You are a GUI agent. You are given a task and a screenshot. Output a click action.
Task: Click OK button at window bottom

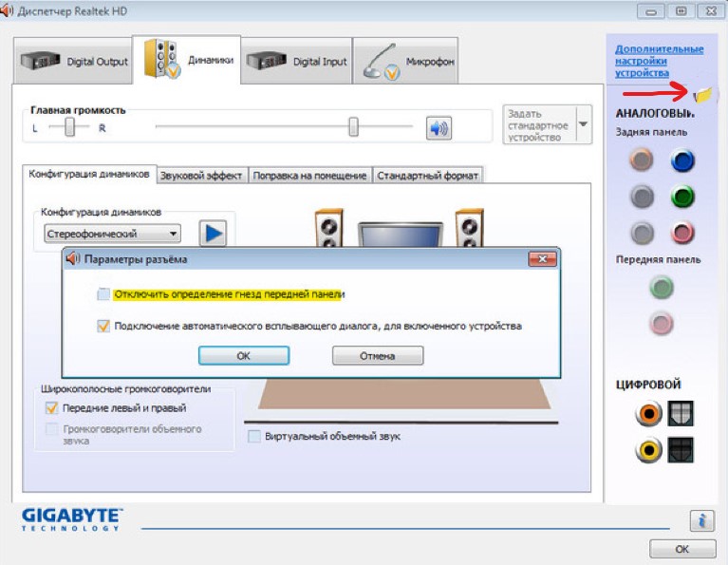682,549
